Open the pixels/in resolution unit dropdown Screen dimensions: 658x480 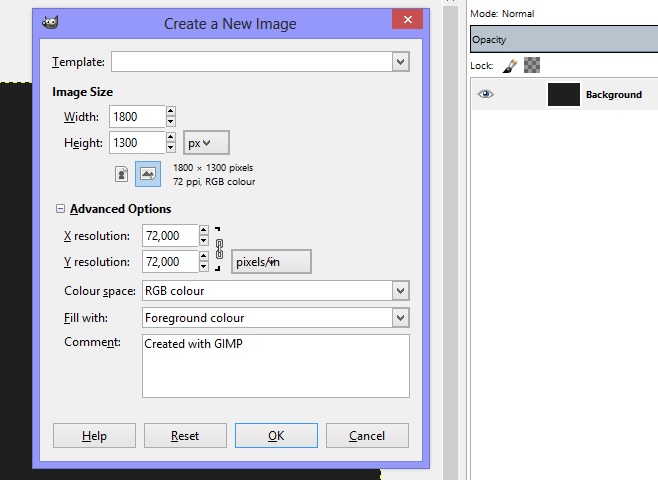(271, 262)
